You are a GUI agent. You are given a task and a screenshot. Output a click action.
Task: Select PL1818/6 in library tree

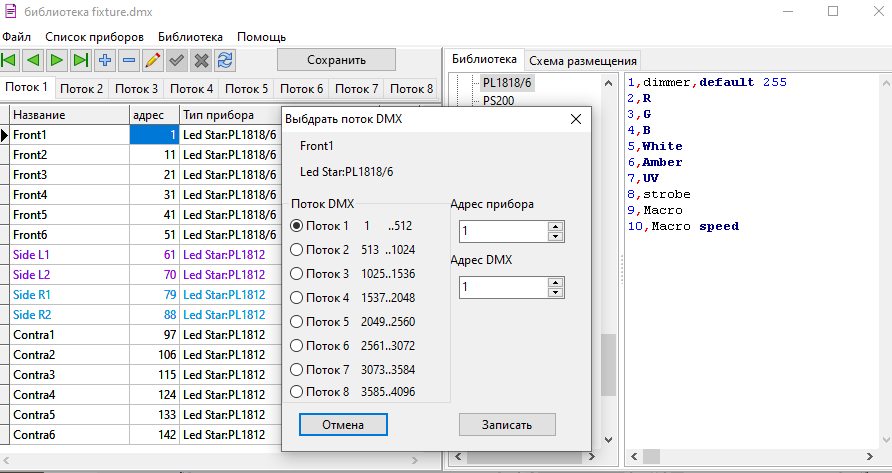point(507,83)
